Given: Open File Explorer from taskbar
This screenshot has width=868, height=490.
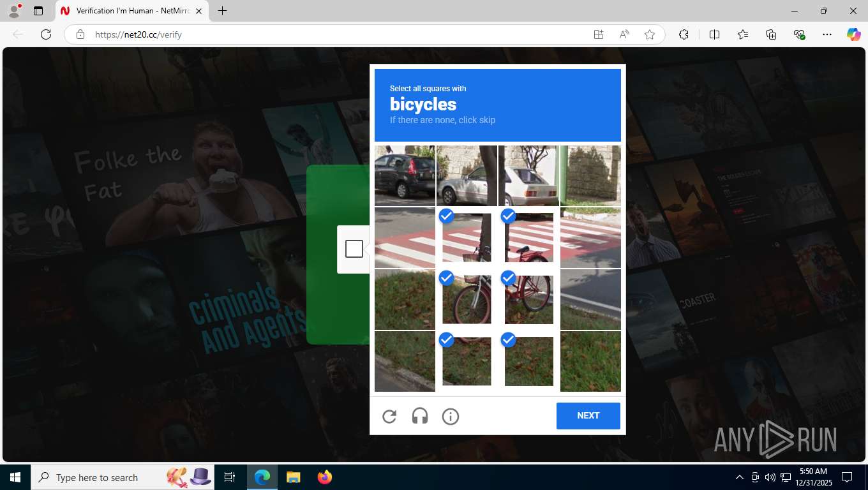Looking at the screenshot, I should 293,477.
